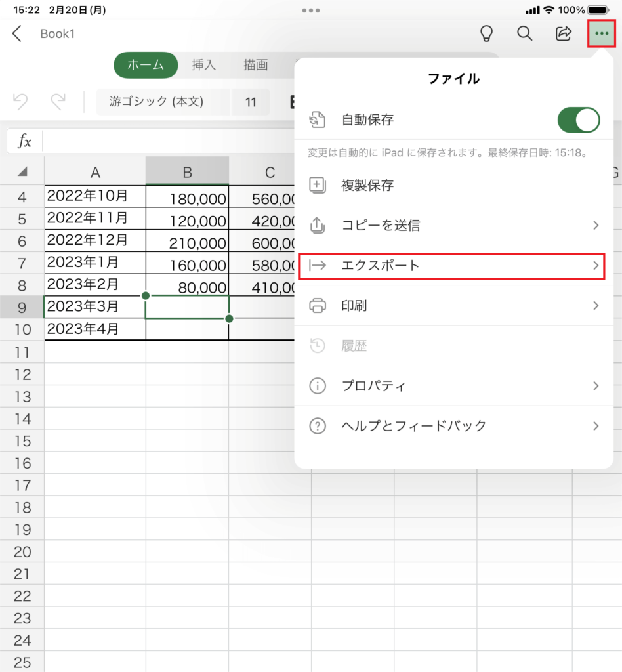This screenshot has height=672, width=622.
Task: Tap the back arrow next to Book1
Action: [17, 33]
